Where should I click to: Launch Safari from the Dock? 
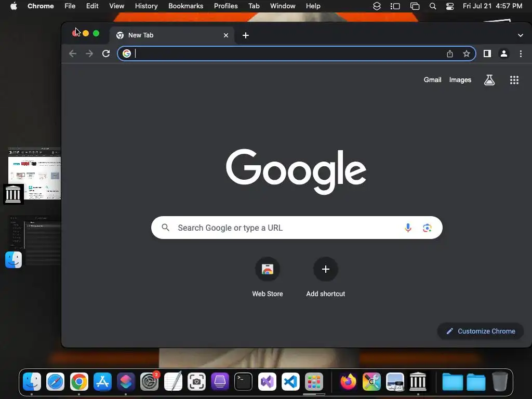pos(55,382)
